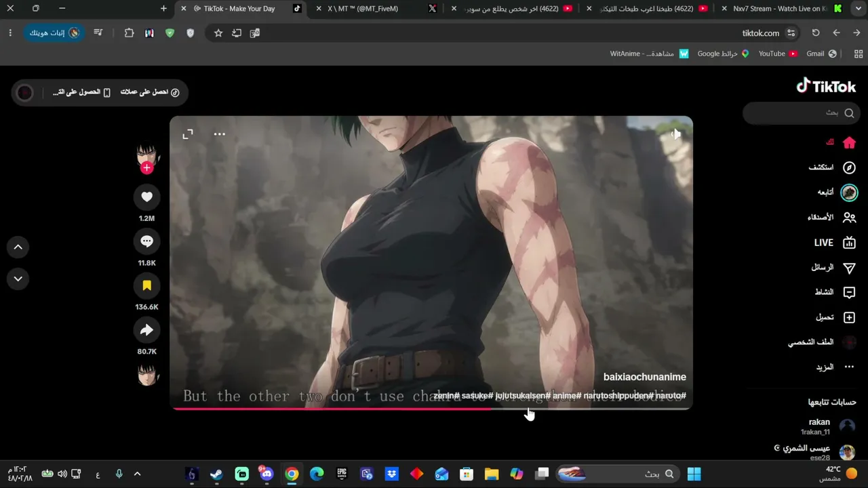Go to the TikTok For You home icon
Image resolution: width=868 pixels, height=488 pixels.
coord(849,142)
